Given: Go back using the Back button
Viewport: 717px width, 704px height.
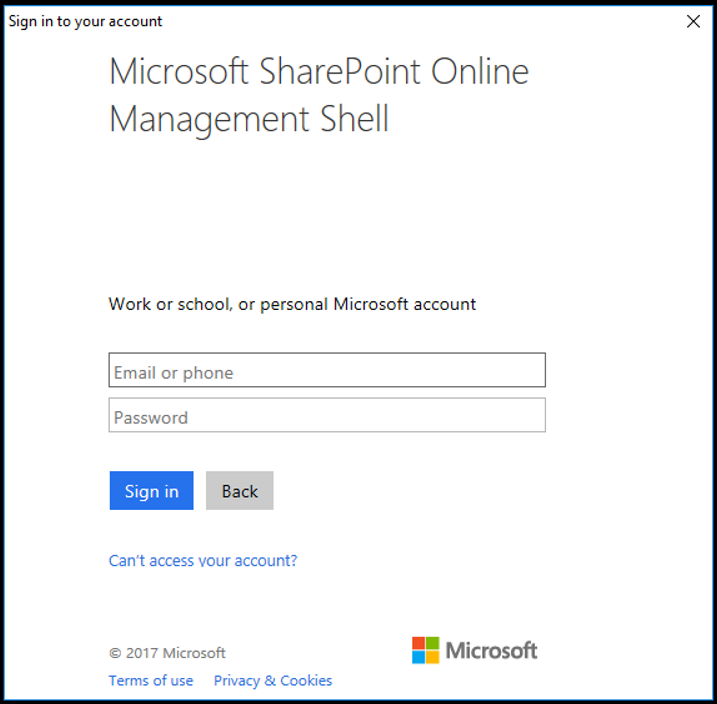Looking at the screenshot, I should pos(240,491).
